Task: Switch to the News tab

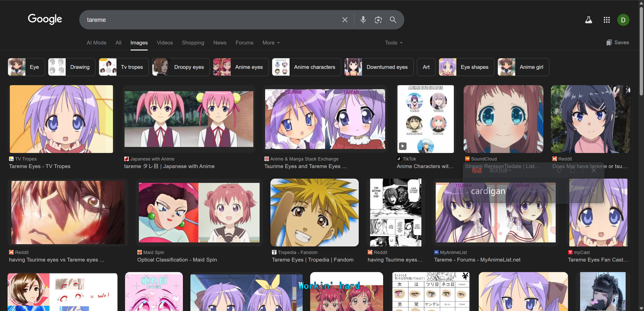Action: 220,43
